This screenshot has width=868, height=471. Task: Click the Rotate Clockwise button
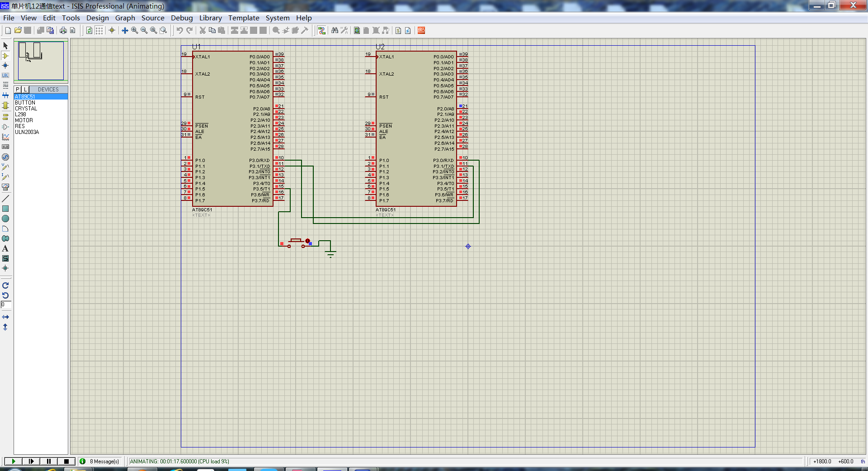[x=5, y=285]
